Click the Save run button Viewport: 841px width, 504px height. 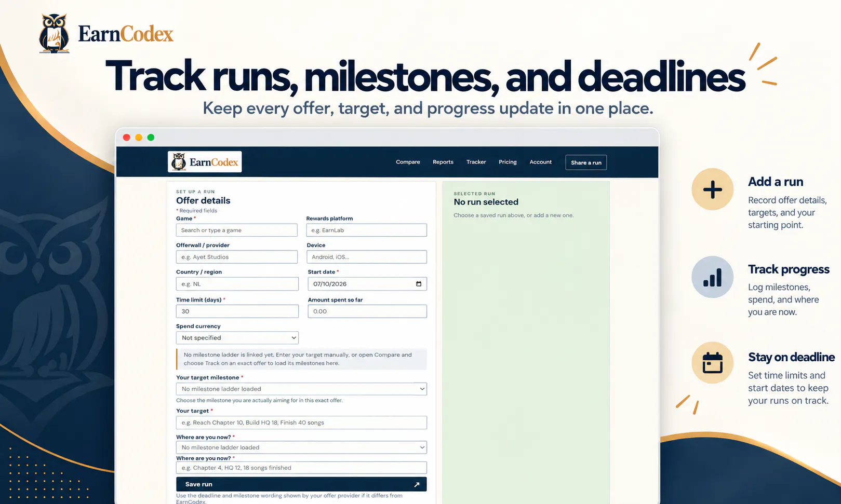coord(301,484)
